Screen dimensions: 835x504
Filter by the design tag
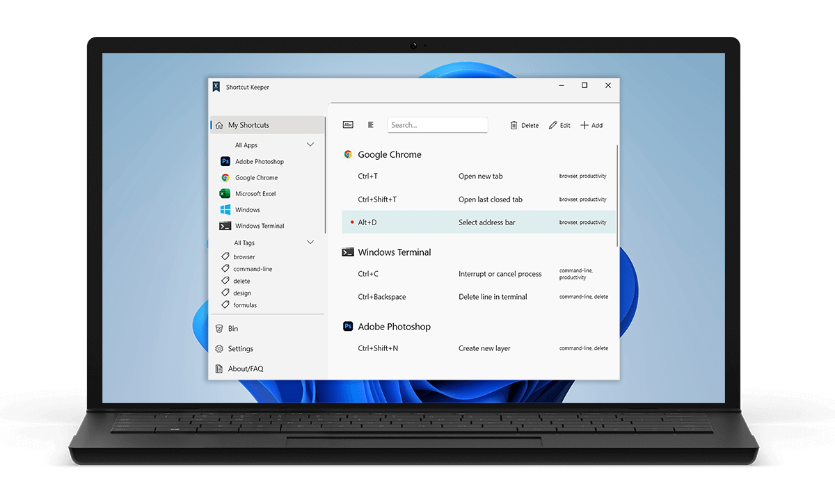coord(237,293)
